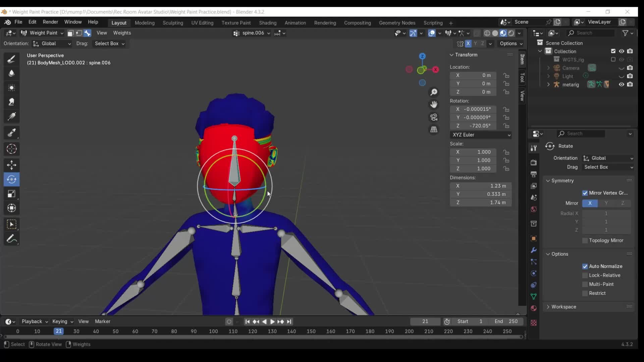
Task: Select the Draw brush tool
Action: (x=11, y=59)
